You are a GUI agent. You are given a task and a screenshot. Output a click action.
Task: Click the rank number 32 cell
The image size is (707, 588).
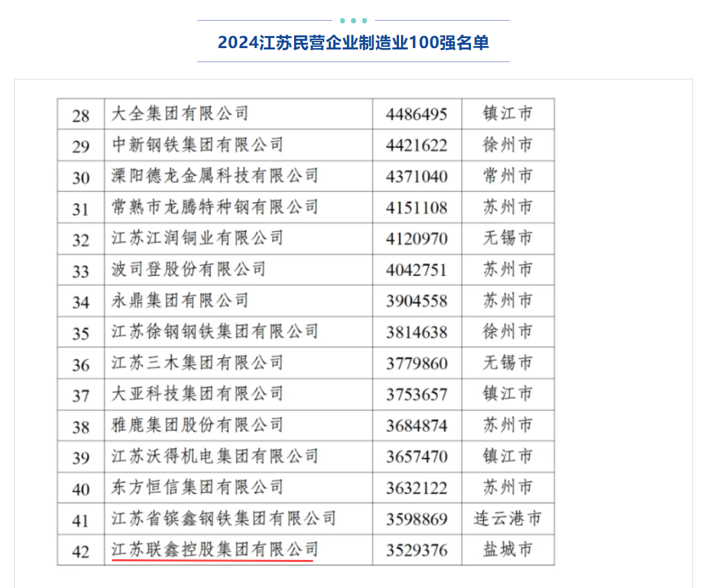(81, 239)
